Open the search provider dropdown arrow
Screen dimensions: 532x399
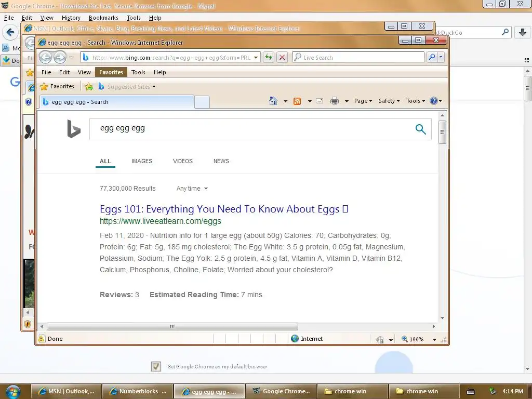click(x=441, y=57)
